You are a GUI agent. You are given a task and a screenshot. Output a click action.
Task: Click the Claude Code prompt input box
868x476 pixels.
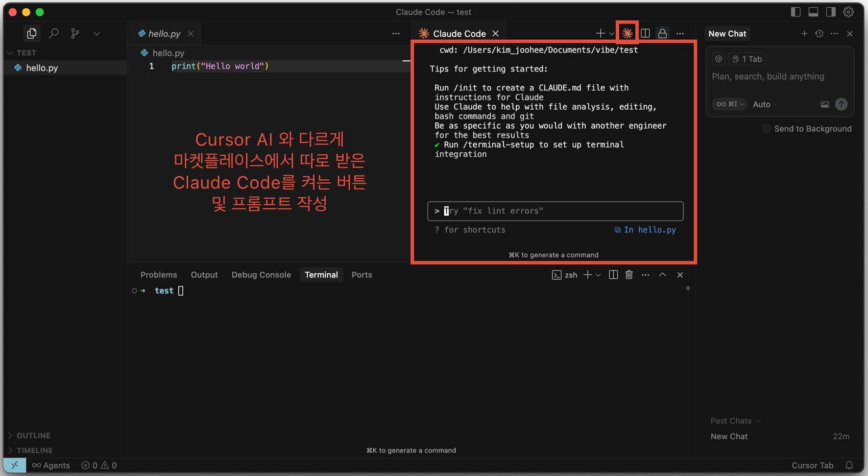click(x=555, y=211)
